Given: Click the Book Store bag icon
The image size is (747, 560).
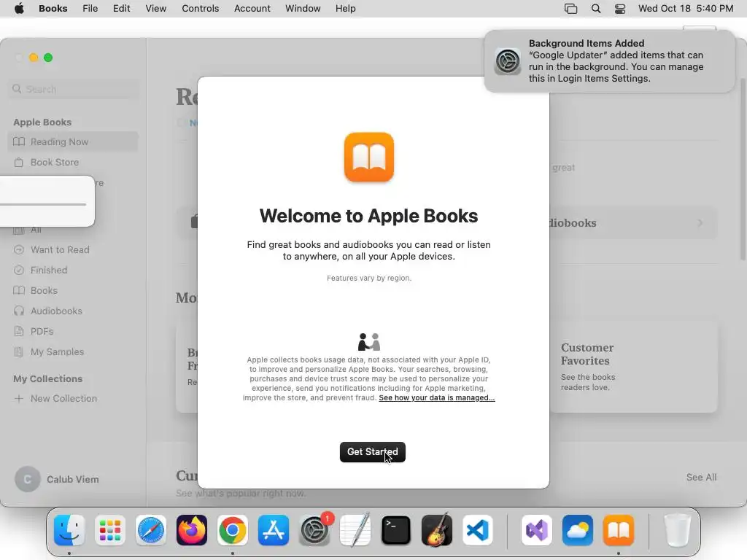Looking at the screenshot, I should [18, 163].
